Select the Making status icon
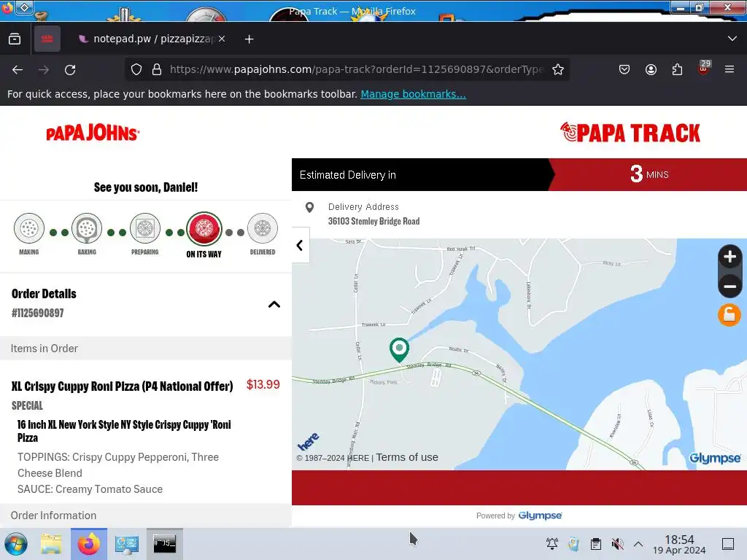 coord(29,228)
